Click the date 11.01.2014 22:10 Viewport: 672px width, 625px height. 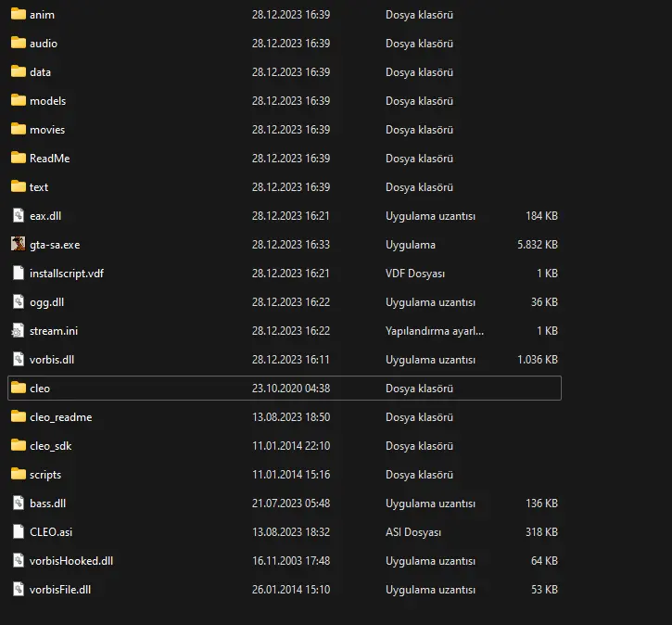tap(291, 446)
